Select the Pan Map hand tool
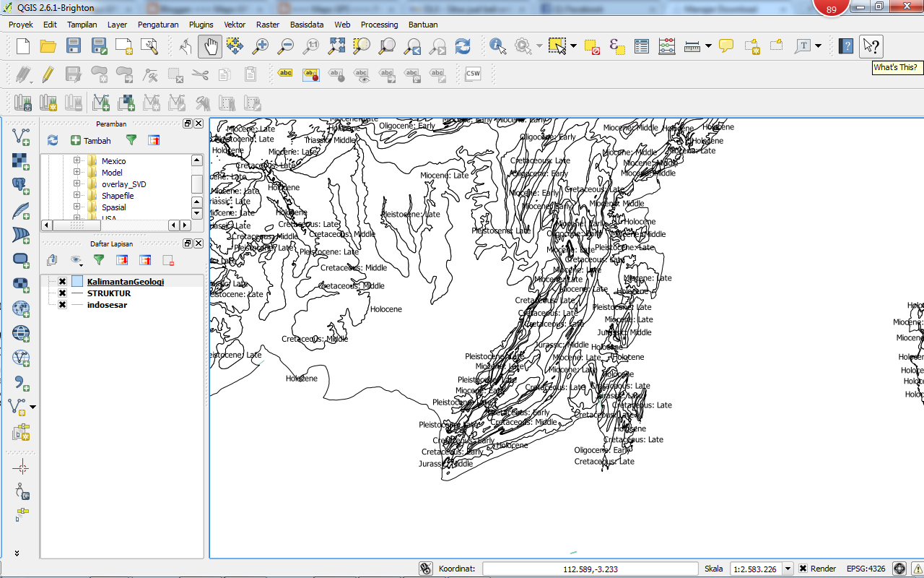Screen dimensions: 924x578 pyautogui.click(x=210, y=47)
